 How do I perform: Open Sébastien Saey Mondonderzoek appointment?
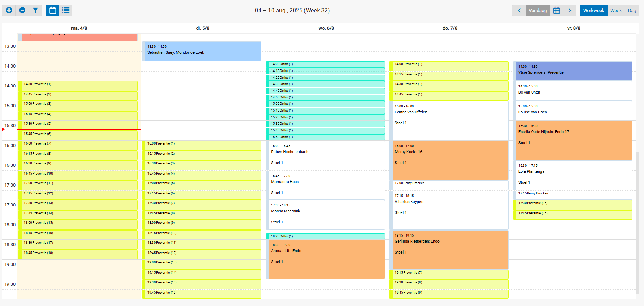[x=203, y=51]
